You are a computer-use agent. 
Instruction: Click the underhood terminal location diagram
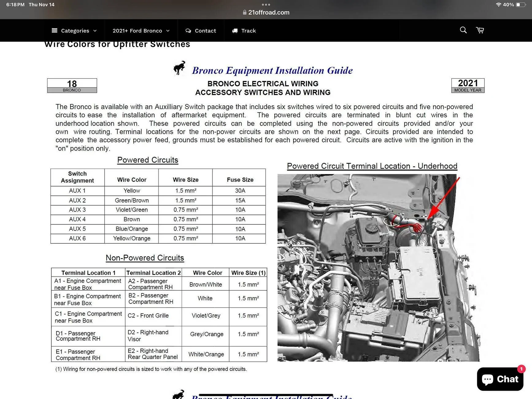click(378, 268)
